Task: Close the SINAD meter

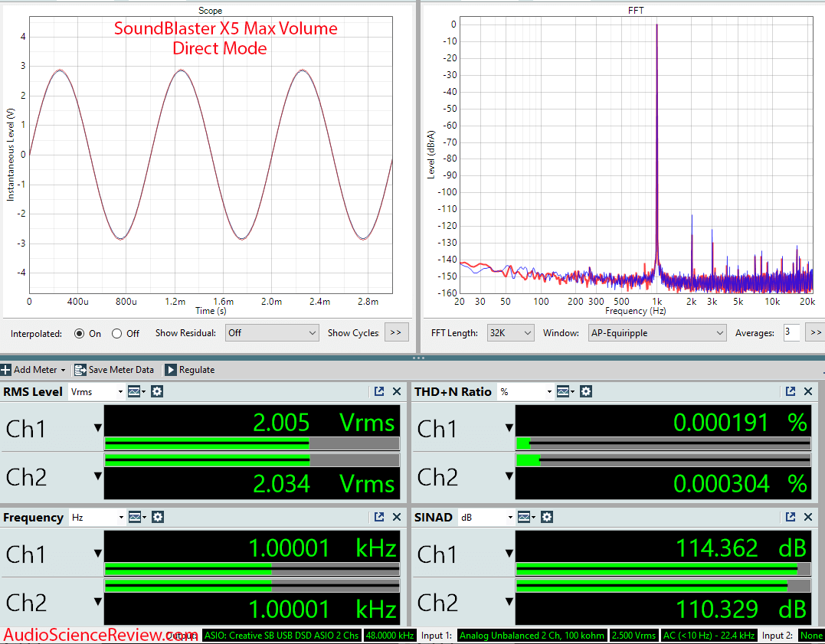Action: point(808,517)
